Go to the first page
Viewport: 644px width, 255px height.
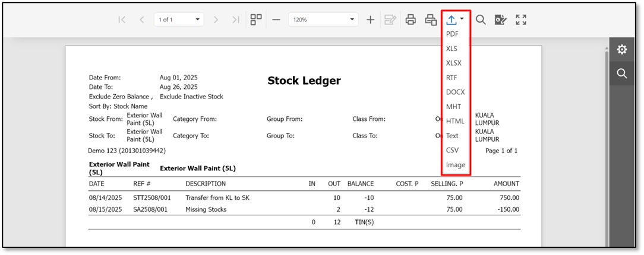(122, 20)
